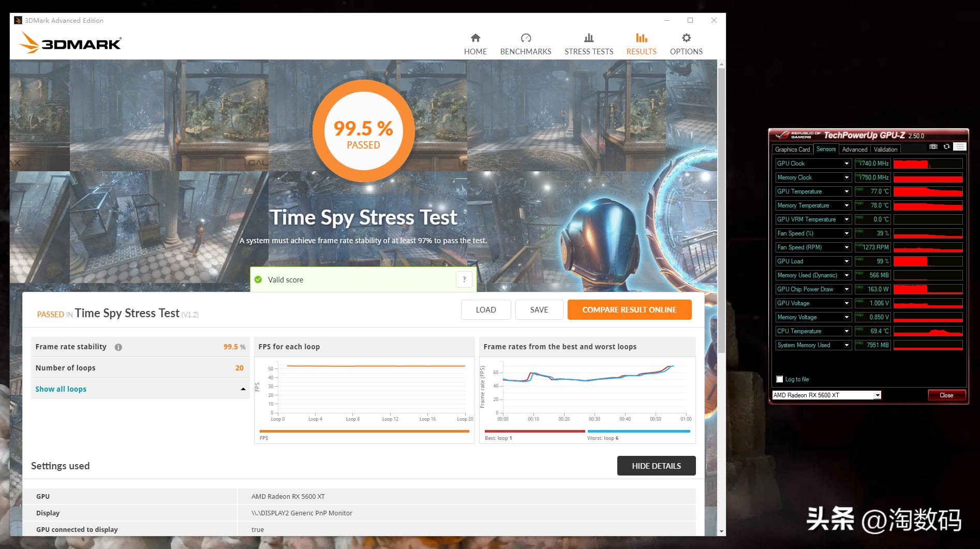Image resolution: width=980 pixels, height=549 pixels.
Task: Open the Valid score help question mark
Action: [464, 279]
